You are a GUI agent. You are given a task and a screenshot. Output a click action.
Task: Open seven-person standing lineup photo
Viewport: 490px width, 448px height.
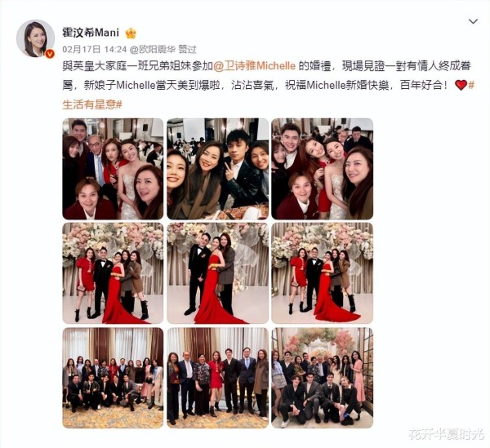[x=217, y=378]
